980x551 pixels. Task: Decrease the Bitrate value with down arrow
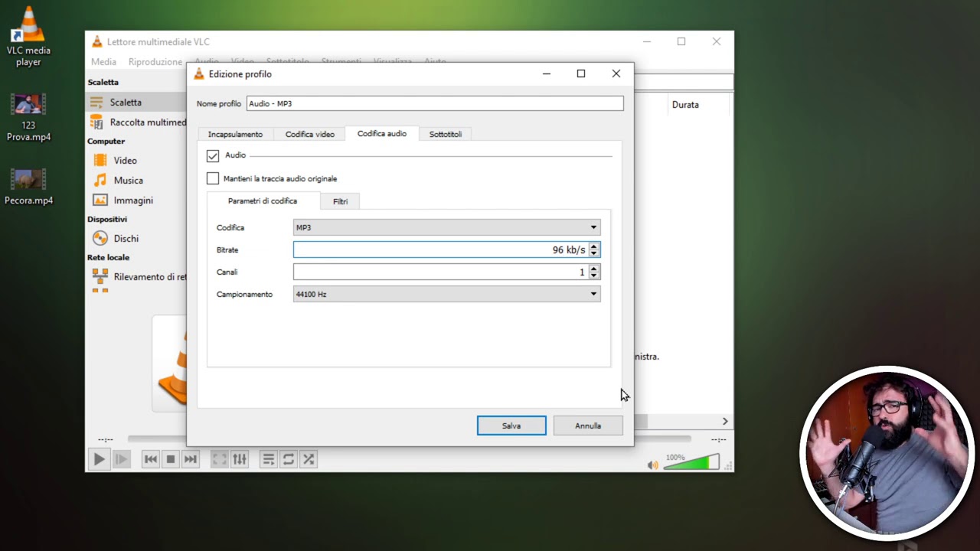pyautogui.click(x=594, y=253)
